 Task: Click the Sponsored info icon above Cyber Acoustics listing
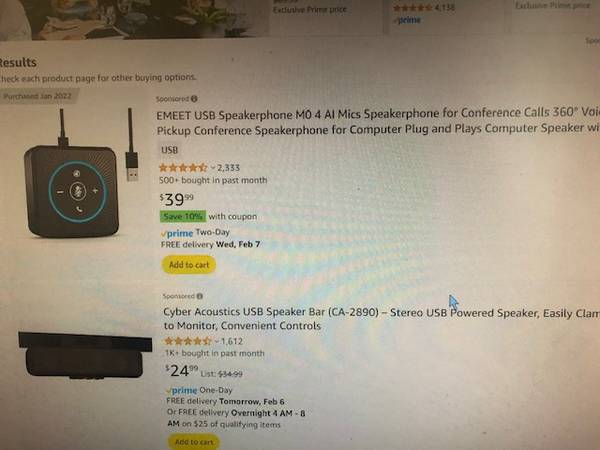tap(200, 296)
